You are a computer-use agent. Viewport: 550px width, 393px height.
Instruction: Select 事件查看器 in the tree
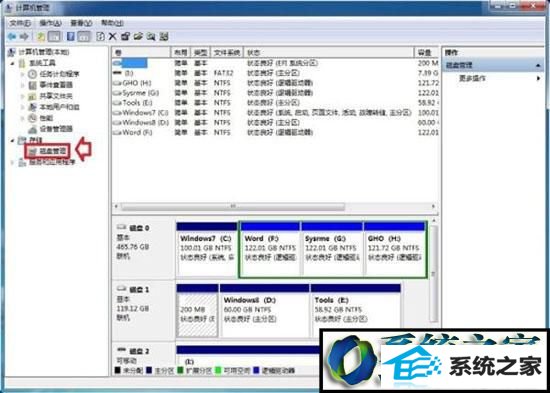click(x=56, y=85)
